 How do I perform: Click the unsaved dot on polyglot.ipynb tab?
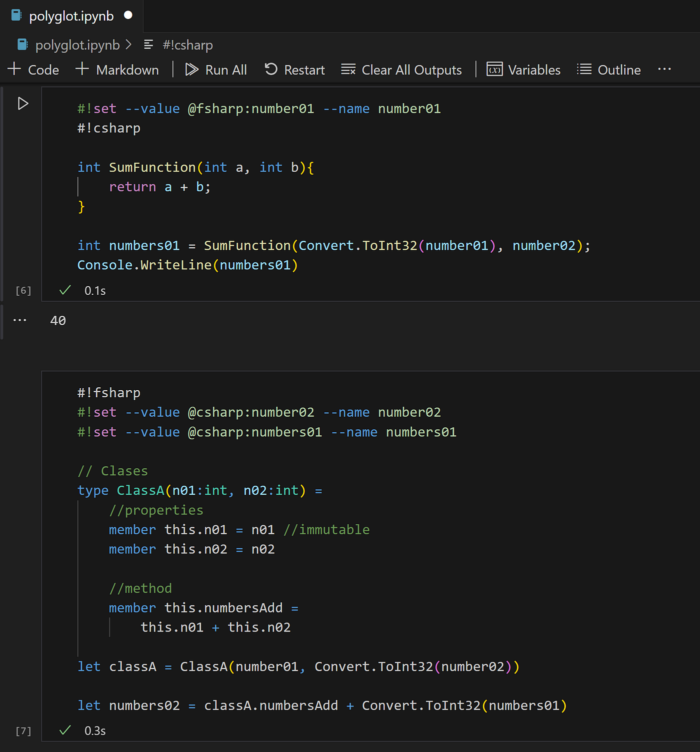[128, 16]
